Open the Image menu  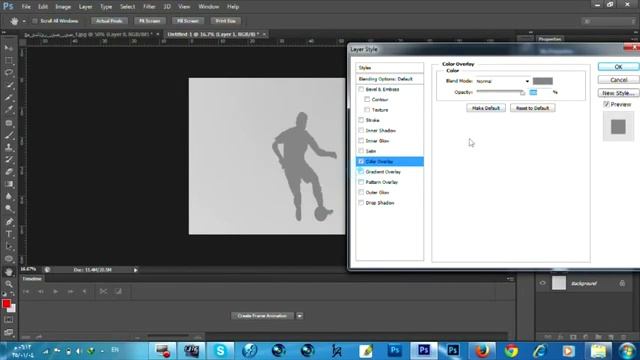coord(63,7)
